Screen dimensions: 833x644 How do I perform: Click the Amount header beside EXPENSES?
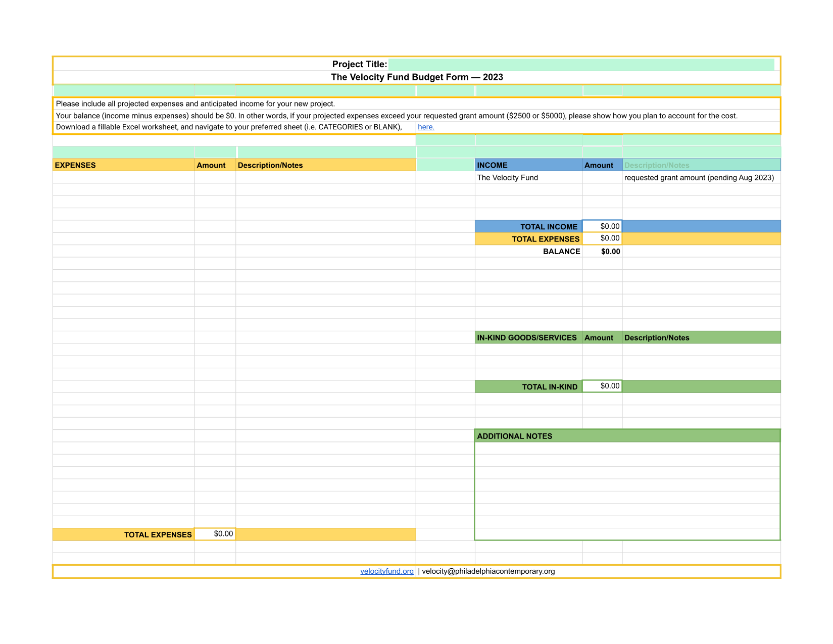coord(215,165)
